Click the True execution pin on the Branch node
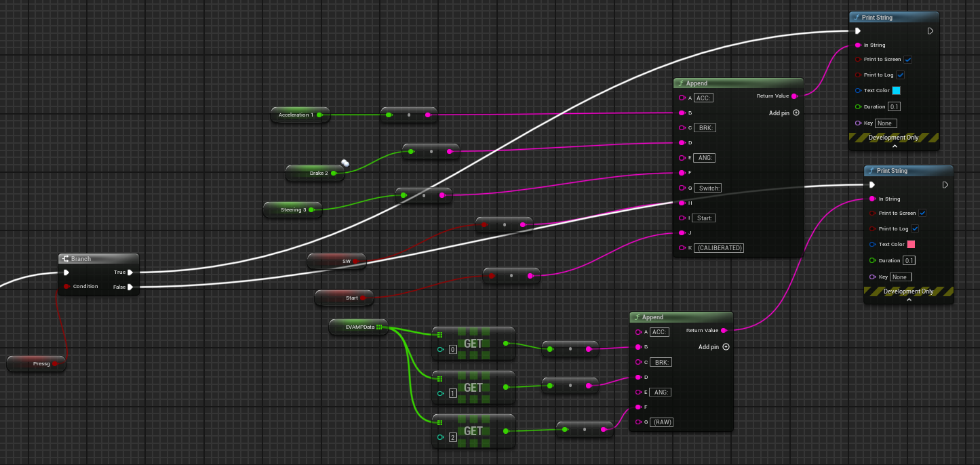980x465 pixels. (x=130, y=272)
